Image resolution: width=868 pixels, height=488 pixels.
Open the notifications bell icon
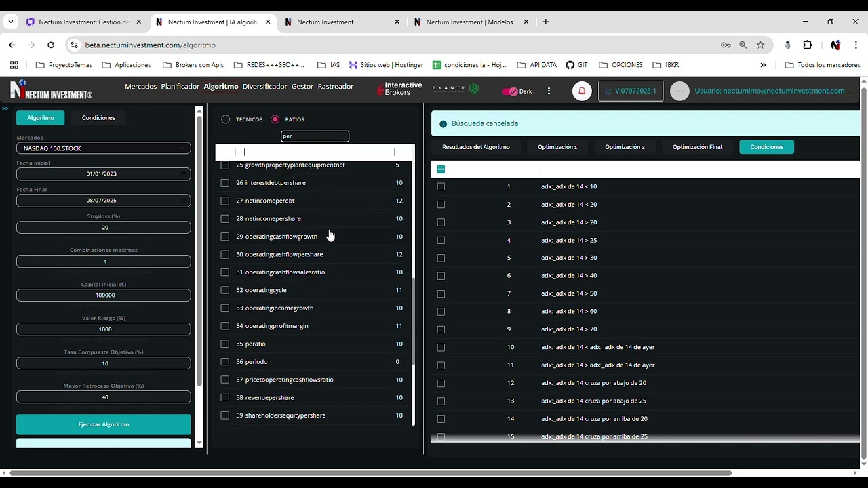coord(582,91)
